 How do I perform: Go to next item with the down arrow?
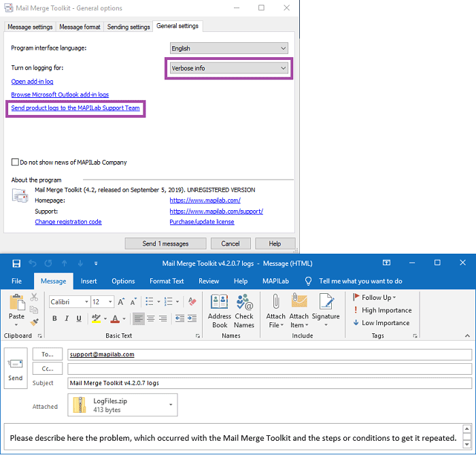pos(80,263)
